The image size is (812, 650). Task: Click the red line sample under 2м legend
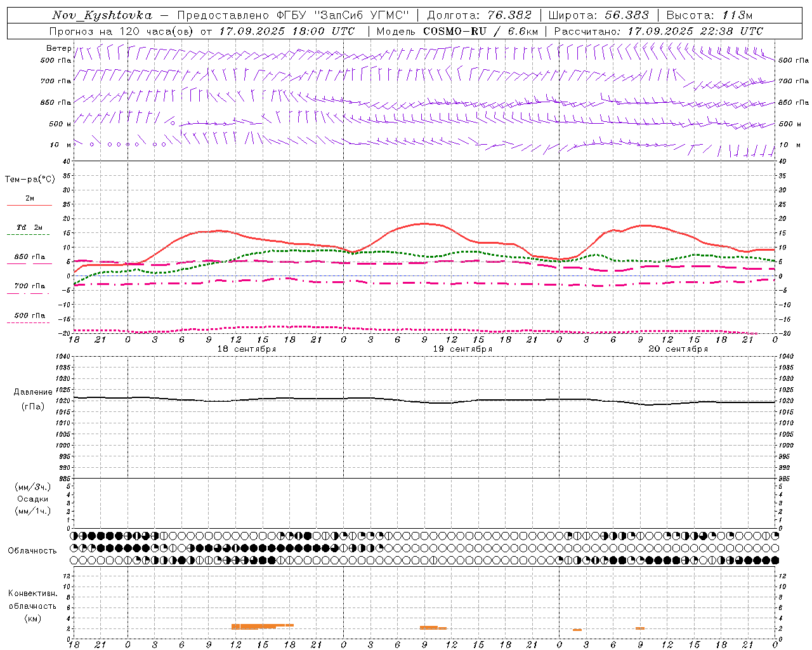[29, 206]
